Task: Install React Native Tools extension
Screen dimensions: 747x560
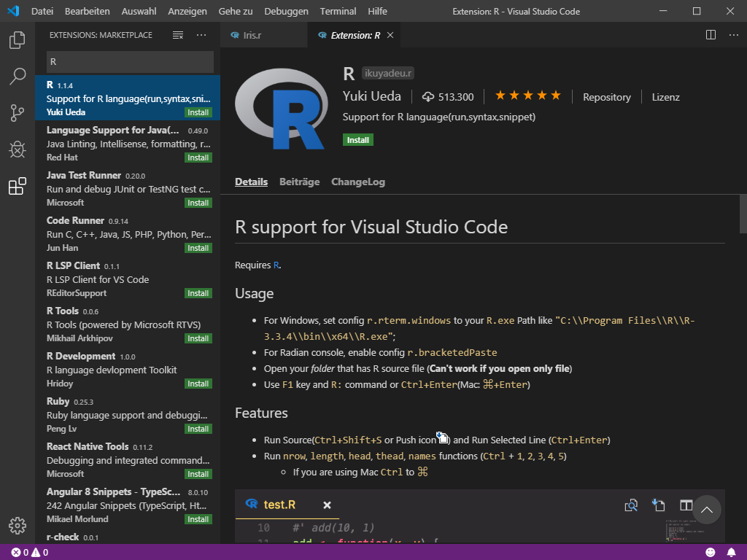Action: tap(198, 474)
